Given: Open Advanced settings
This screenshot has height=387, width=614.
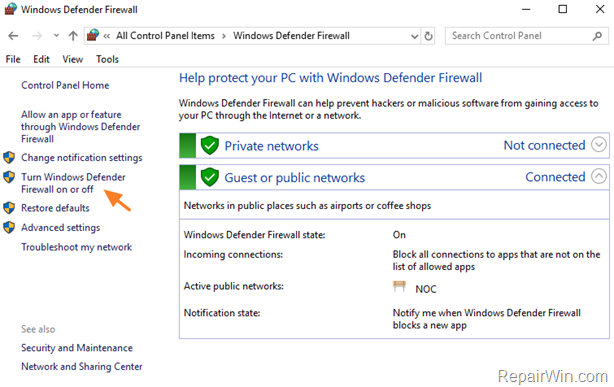Looking at the screenshot, I should pos(61,228).
